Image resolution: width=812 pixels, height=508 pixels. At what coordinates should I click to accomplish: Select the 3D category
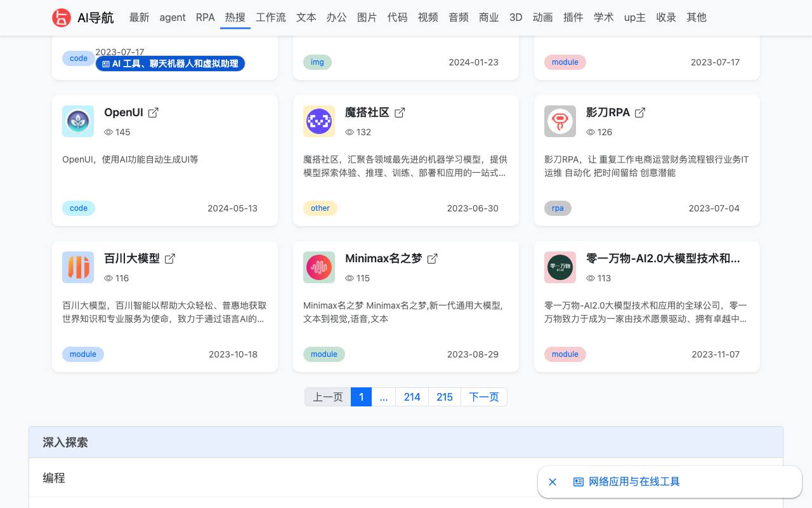click(x=516, y=18)
